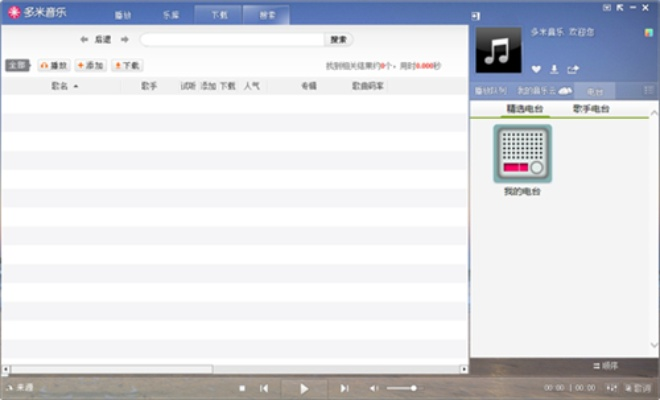Mute audio using the speaker icon
The width and height of the screenshot is (660, 400).
click(374, 388)
